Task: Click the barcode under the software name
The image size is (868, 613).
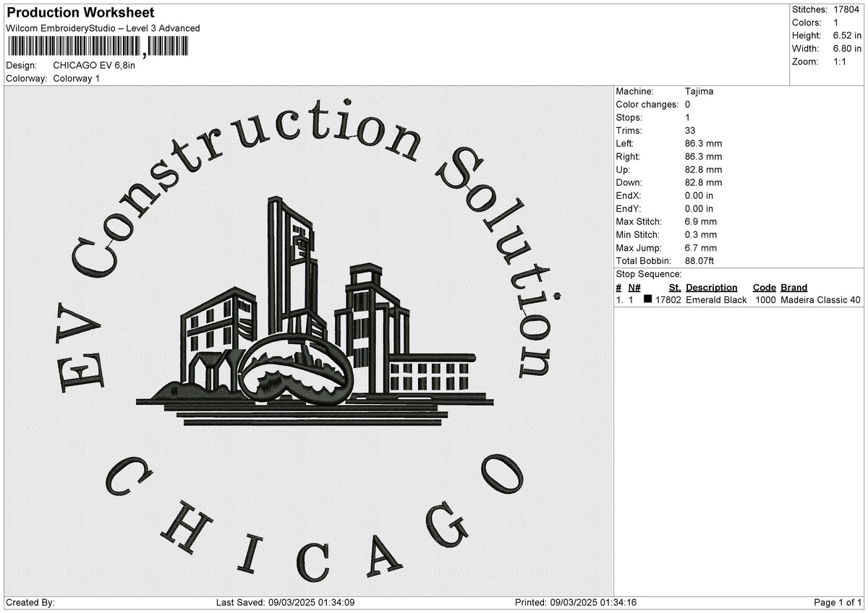Action: pos(98,47)
